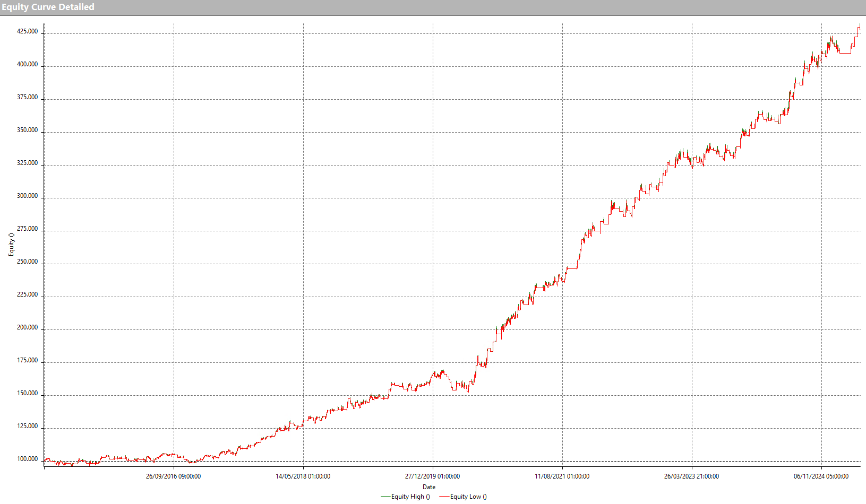
Task: Click the Equity Low legend entry
Action: coord(468,497)
